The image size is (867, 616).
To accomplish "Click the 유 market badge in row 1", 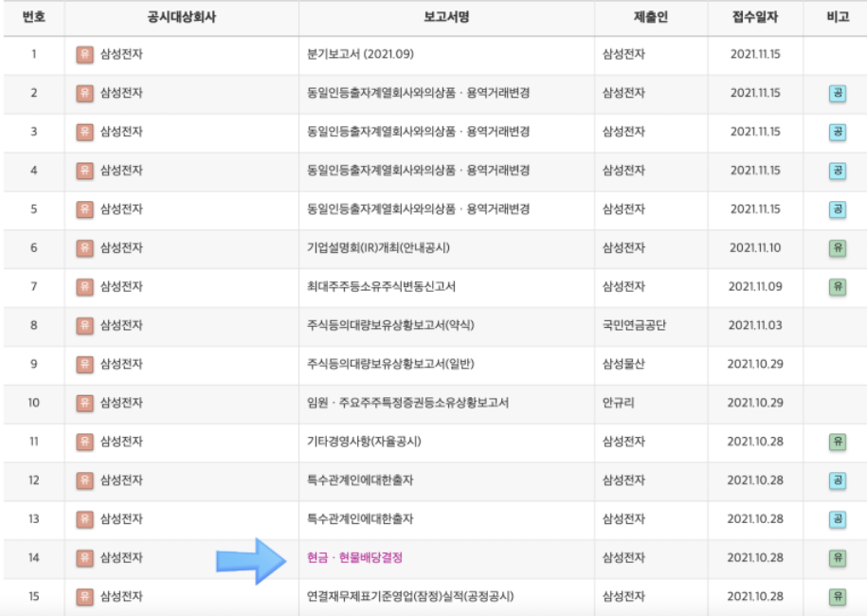I will (x=84, y=54).
